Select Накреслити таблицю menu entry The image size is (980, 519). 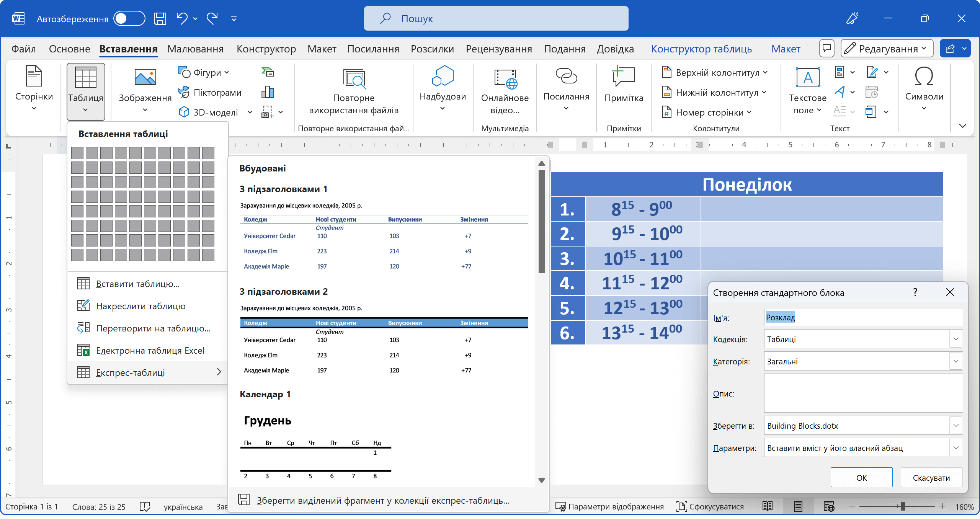(140, 306)
